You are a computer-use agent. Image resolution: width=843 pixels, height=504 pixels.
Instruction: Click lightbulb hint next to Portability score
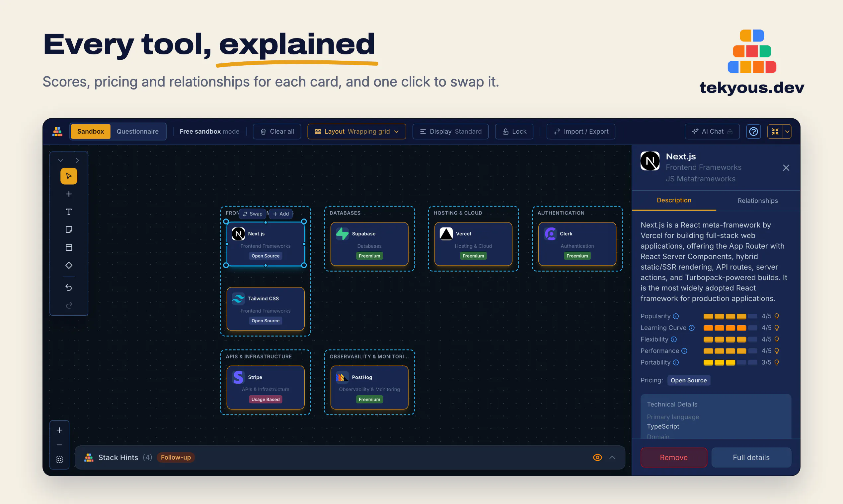pos(776,362)
